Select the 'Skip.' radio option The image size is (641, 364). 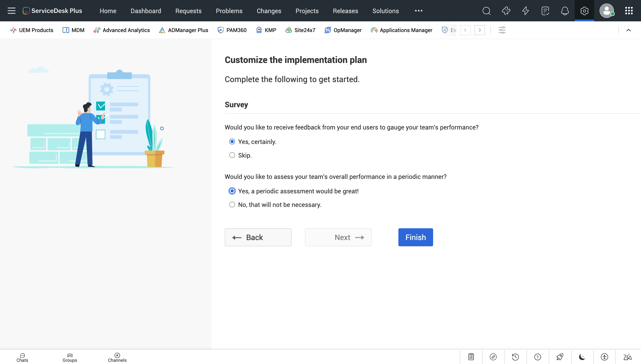point(232,155)
